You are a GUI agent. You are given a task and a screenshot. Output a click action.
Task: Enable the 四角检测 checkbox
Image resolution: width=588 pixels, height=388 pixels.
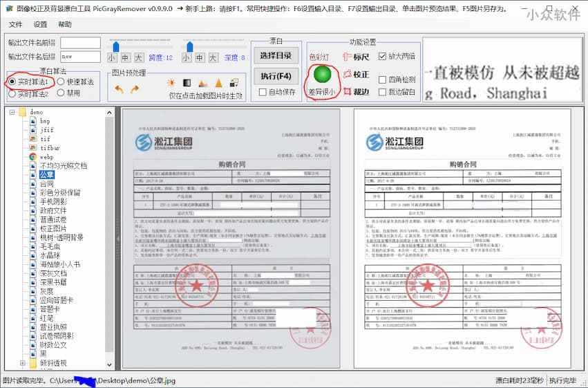pos(392,80)
